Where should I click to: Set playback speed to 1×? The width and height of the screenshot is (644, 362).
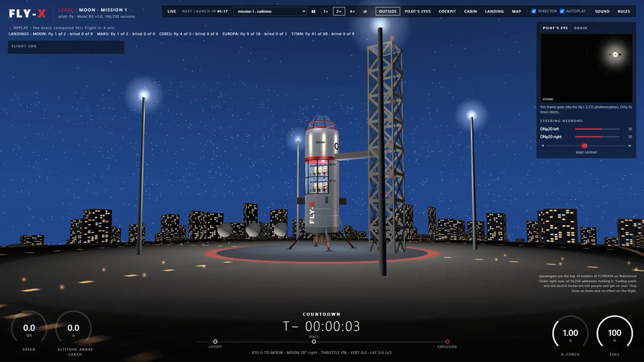[x=326, y=11]
